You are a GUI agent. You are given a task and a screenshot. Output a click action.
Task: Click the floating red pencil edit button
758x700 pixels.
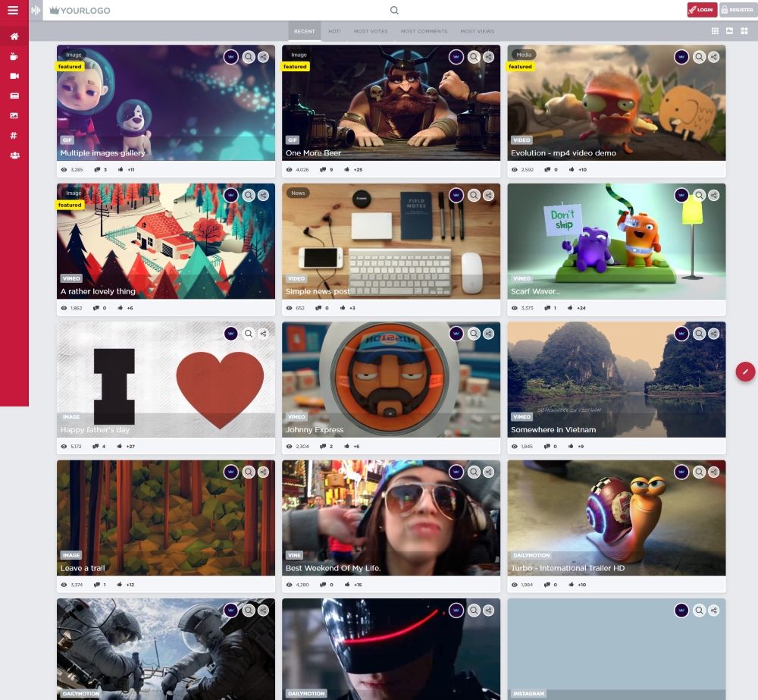click(745, 372)
